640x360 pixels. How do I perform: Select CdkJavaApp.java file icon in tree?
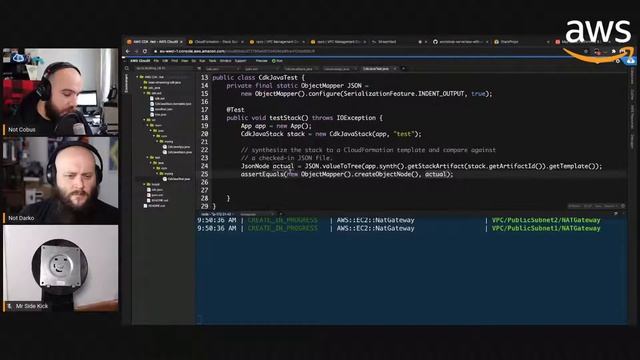pos(165,147)
